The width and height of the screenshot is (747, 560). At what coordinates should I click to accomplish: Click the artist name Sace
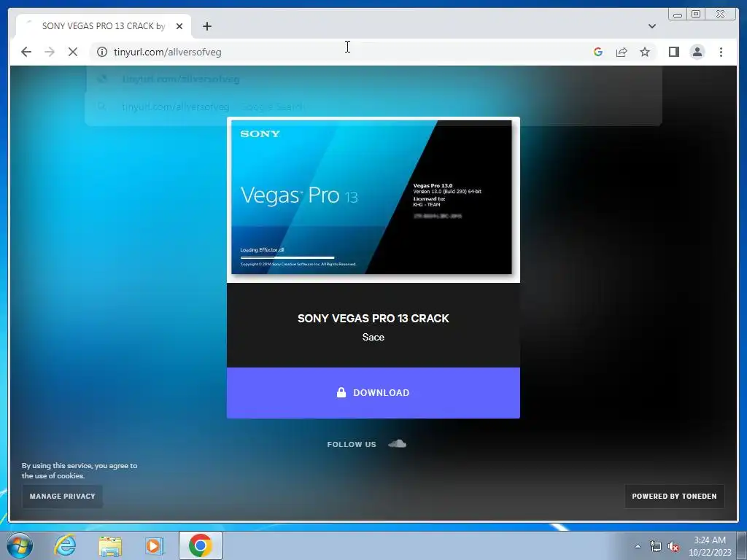point(373,337)
